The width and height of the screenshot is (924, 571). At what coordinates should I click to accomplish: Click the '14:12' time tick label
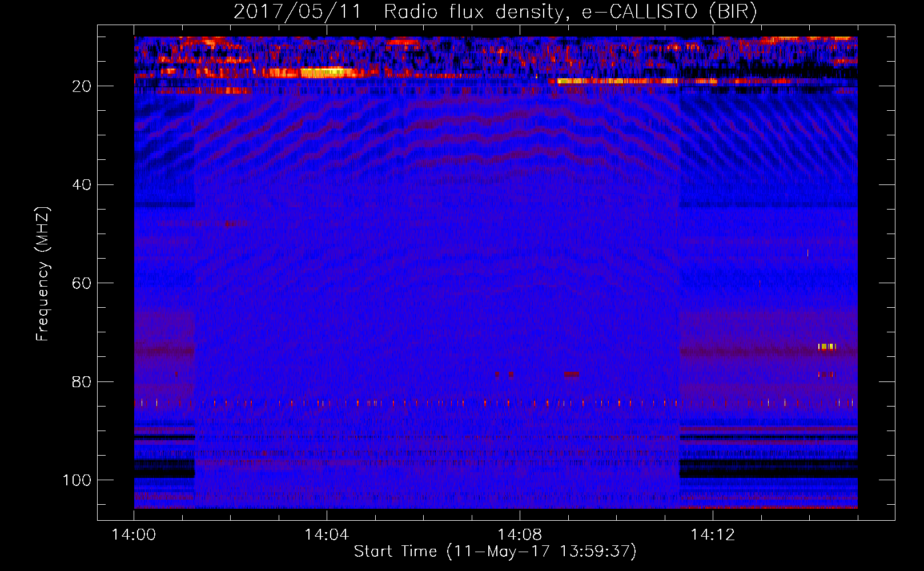click(x=713, y=535)
